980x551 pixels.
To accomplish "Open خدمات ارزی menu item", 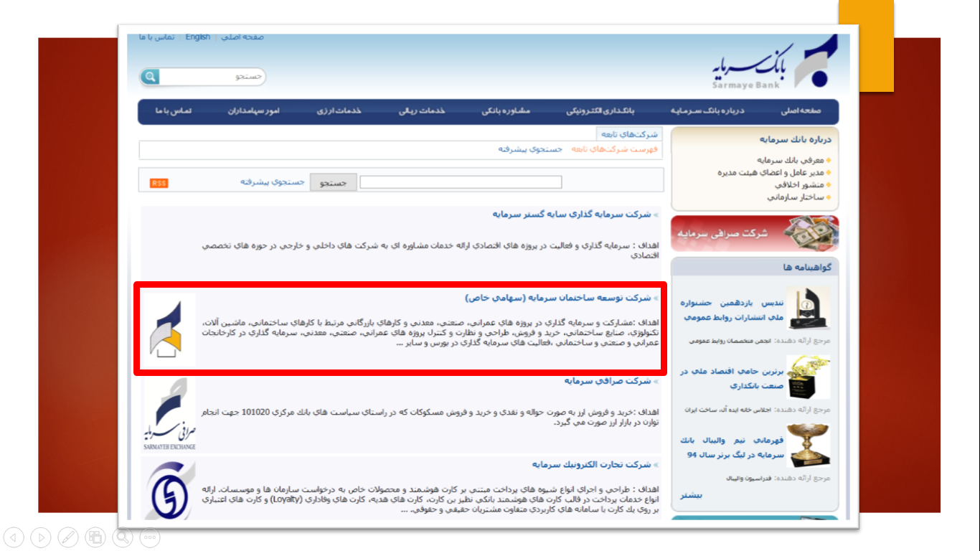I will 339,111.
